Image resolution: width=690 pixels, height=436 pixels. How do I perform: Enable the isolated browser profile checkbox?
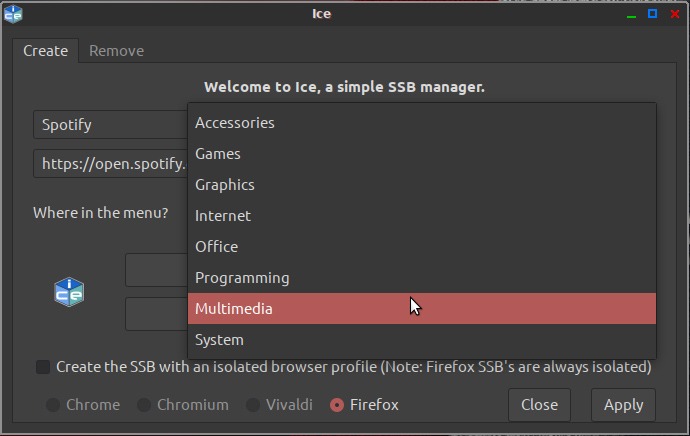pos(43,367)
